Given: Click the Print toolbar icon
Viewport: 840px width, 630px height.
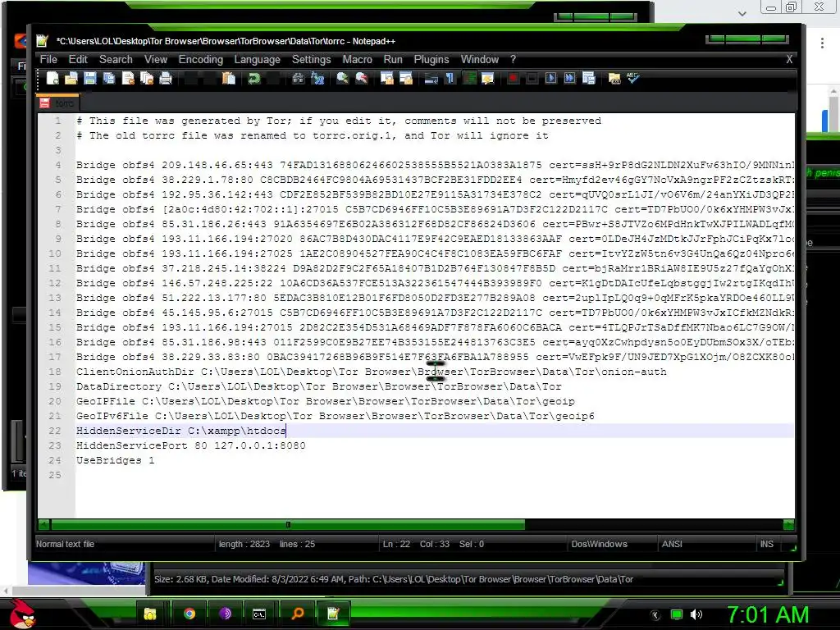Looking at the screenshot, I should click(x=166, y=78).
